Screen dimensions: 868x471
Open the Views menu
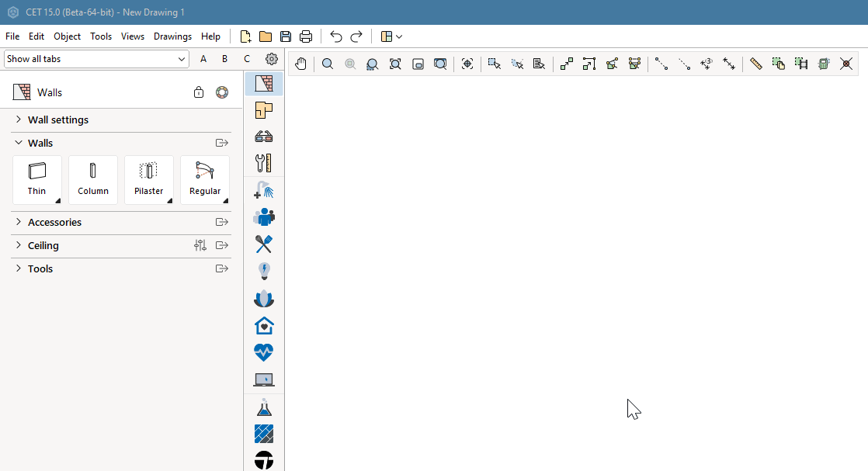pyautogui.click(x=133, y=36)
